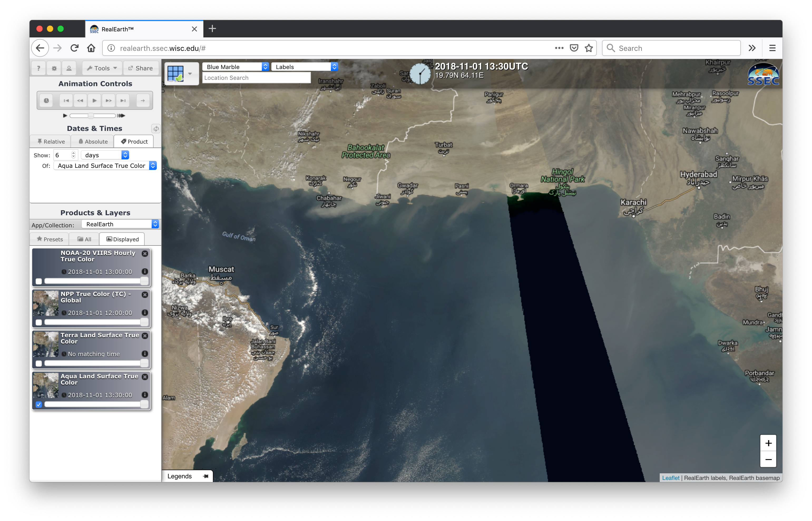The width and height of the screenshot is (812, 521).
Task: Switch to the Presets tab
Action: click(x=50, y=239)
